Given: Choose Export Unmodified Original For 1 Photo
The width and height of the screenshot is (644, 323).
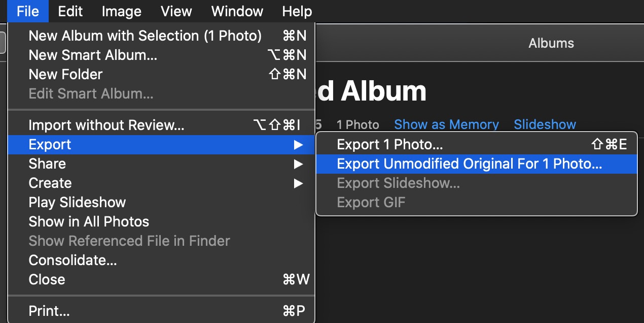Looking at the screenshot, I should tap(476, 164).
